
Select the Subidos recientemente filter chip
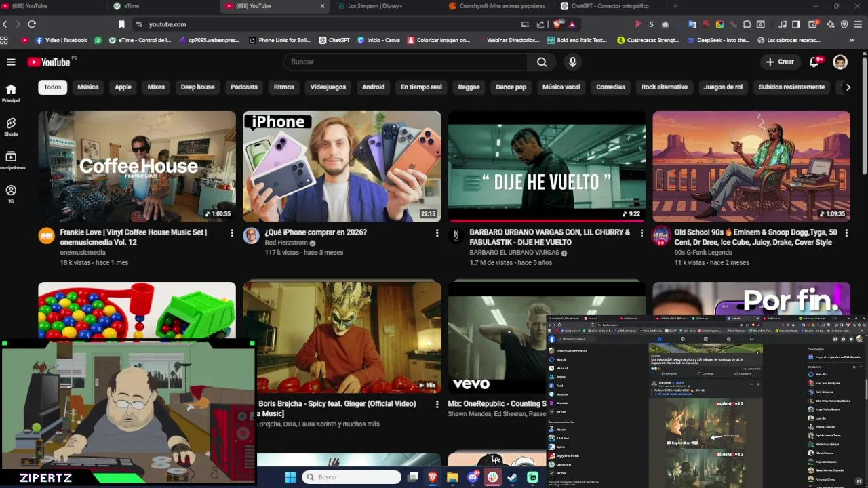pyautogui.click(x=791, y=87)
